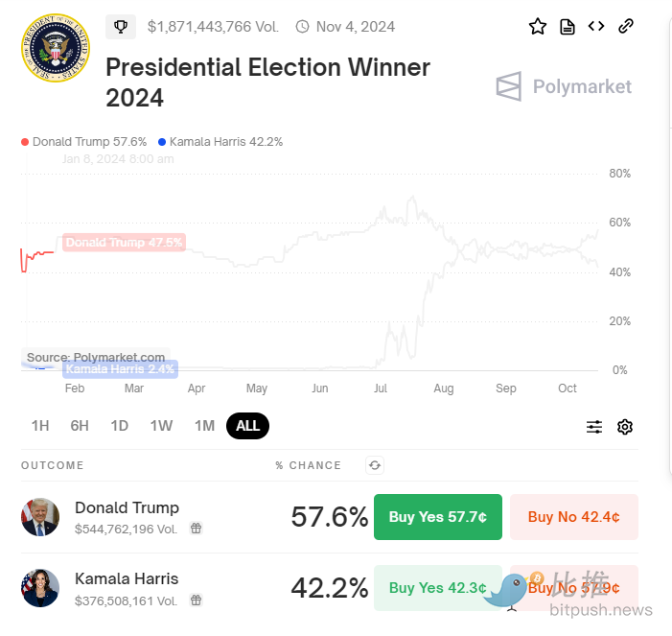The width and height of the screenshot is (672, 636).
Task: Select the ALL time range
Action: tap(247, 426)
